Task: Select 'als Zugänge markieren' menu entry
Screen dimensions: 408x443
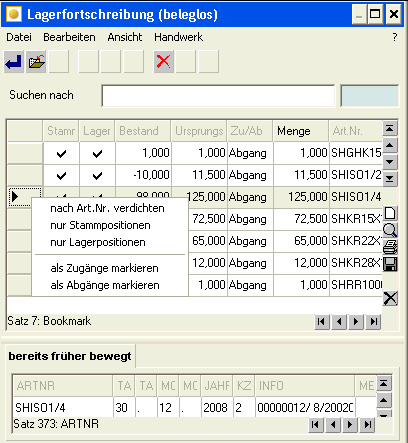Action: coord(104,268)
